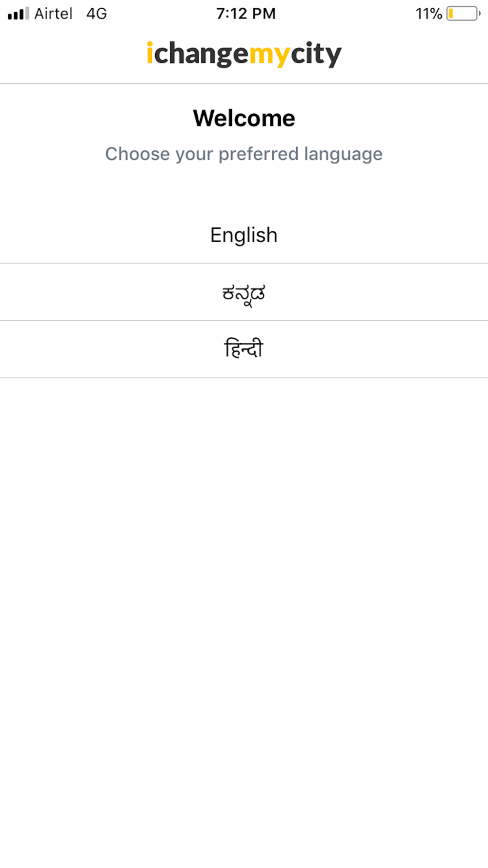Tap the cellular signal strength bars

click(19, 13)
